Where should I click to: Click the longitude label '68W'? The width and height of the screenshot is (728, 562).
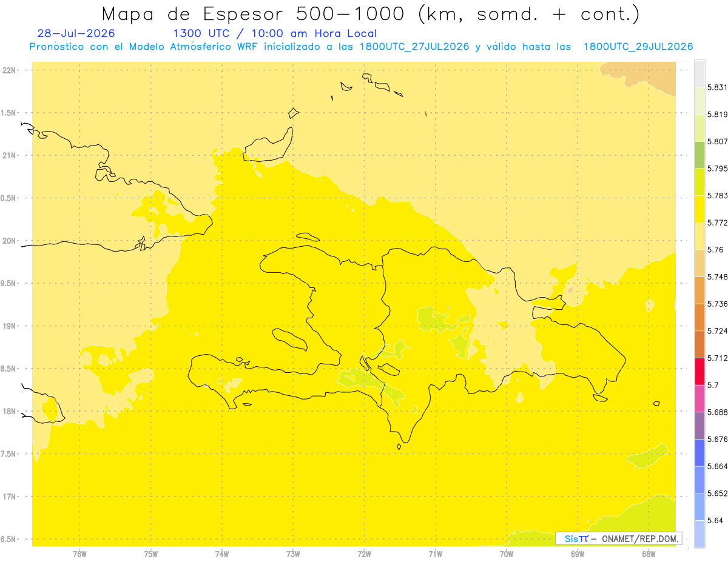[x=649, y=554]
